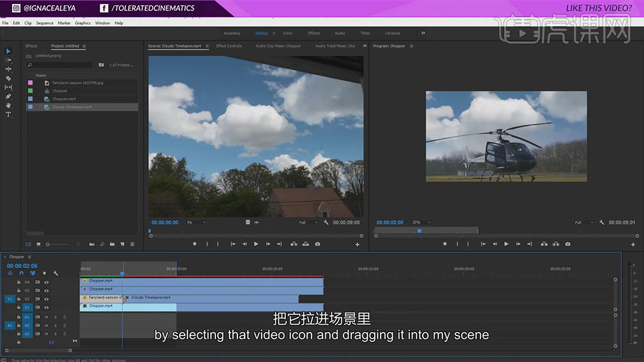This screenshot has height=362, width=644.
Task: Mute audio track A1
Action: pyautogui.click(x=46, y=317)
